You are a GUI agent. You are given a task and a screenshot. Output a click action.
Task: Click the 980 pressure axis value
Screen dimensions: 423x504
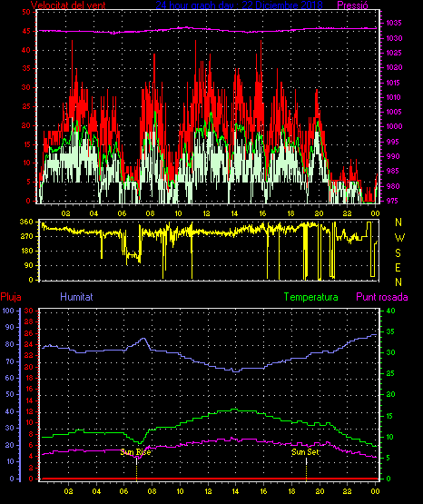click(393, 186)
